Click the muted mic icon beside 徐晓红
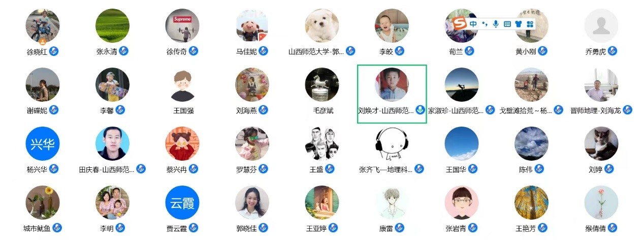Viewport: 644px width, 240px height. click(53, 51)
